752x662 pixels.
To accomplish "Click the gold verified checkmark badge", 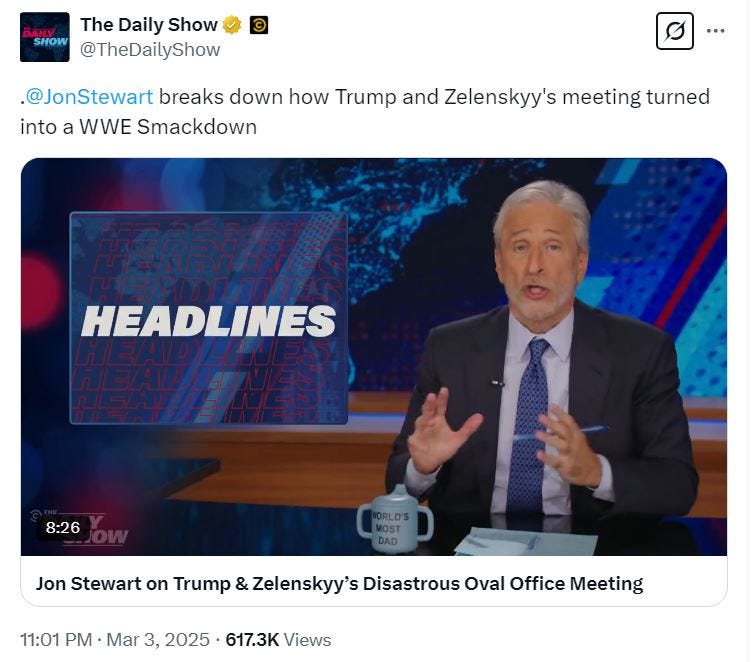I will coord(232,25).
